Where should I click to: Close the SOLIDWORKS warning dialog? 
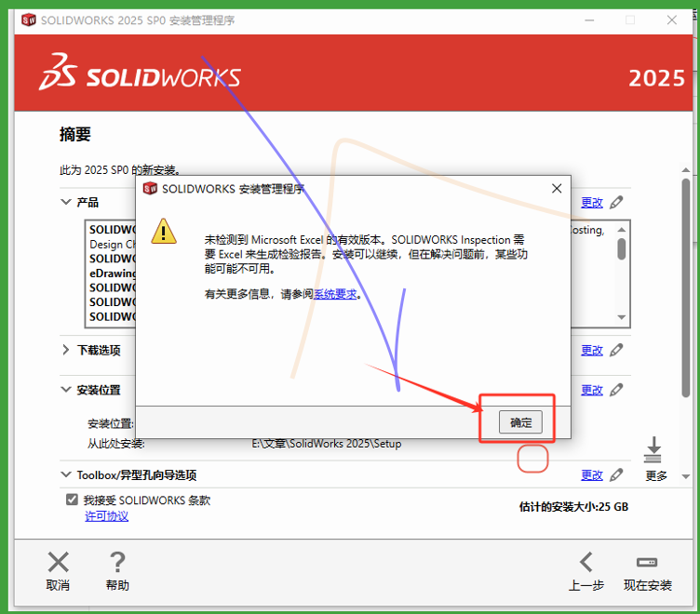[557, 188]
